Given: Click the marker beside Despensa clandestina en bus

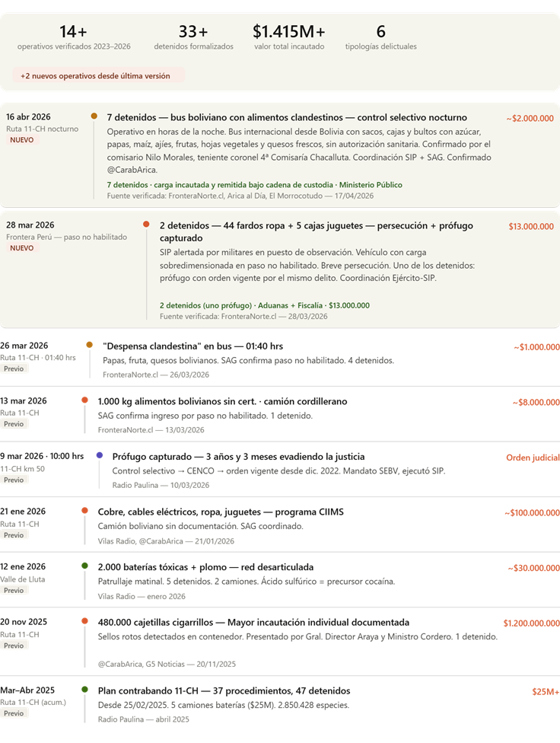Looking at the screenshot, I should [x=90, y=345].
